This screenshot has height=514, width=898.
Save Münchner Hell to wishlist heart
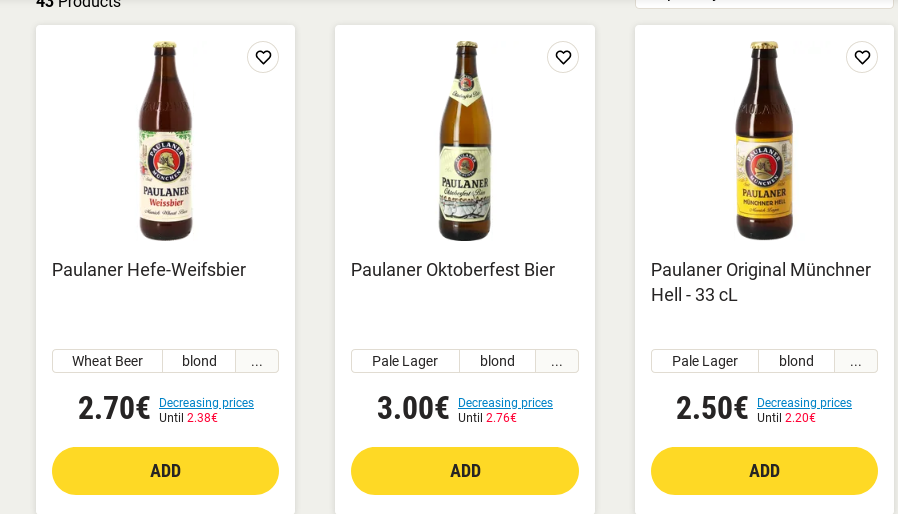(862, 57)
